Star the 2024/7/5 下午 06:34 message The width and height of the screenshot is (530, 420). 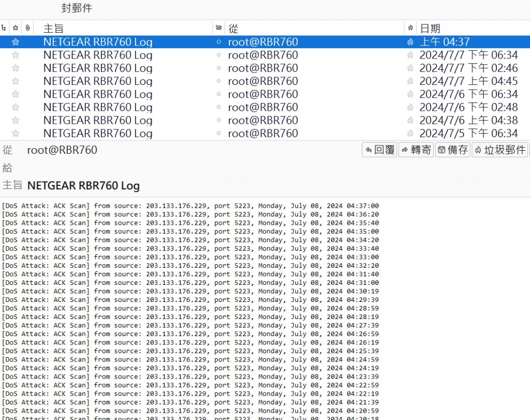(x=16, y=133)
